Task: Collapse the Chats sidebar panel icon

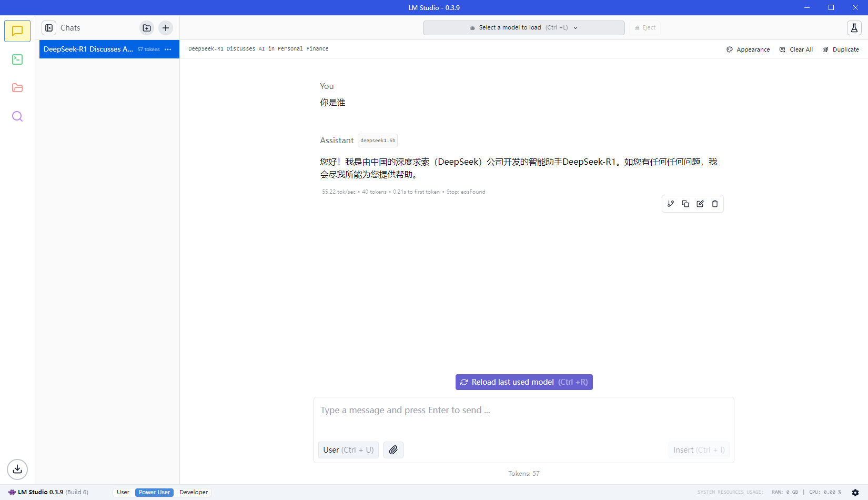Action: pos(49,28)
